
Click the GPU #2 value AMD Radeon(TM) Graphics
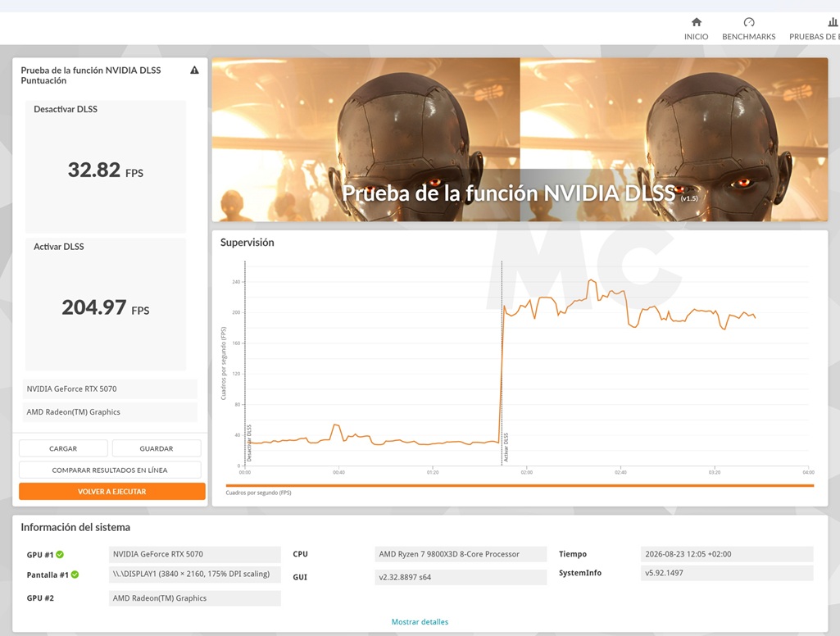(x=194, y=598)
